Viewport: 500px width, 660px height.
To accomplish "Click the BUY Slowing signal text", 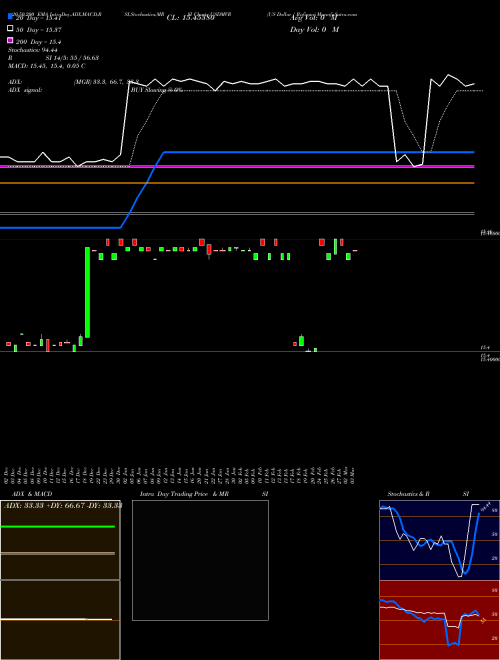I will click(157, 90).
